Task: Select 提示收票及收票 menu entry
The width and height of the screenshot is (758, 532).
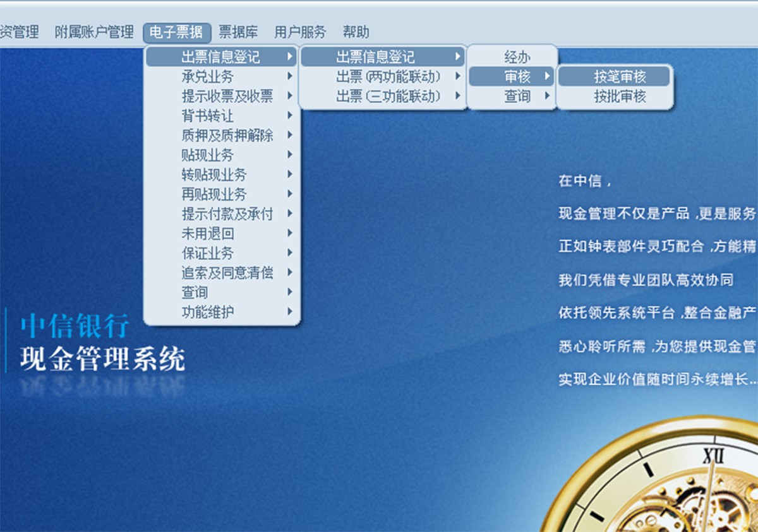Action: (x=222, y=96)
